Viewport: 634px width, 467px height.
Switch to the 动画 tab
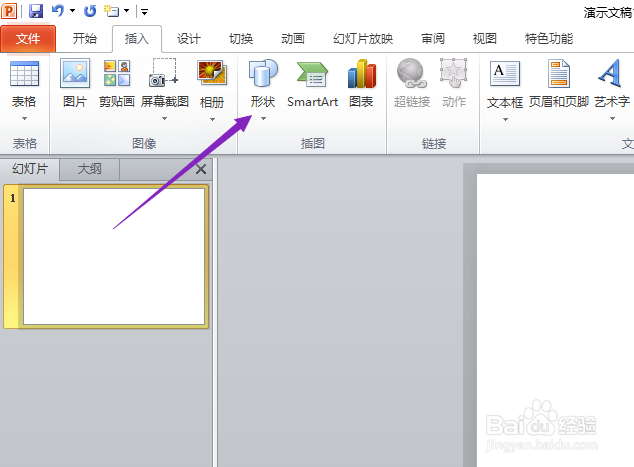tap(293, 39)
